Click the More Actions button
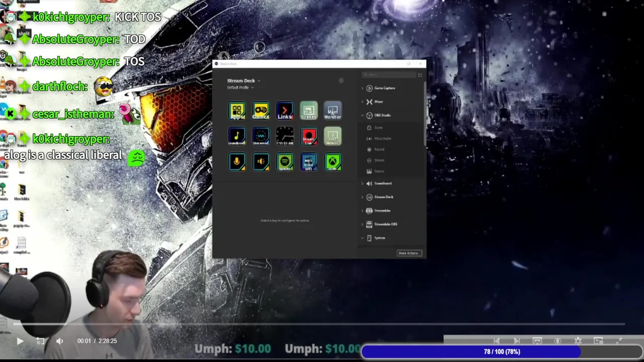Screen dimensions: 644x362 409,253
